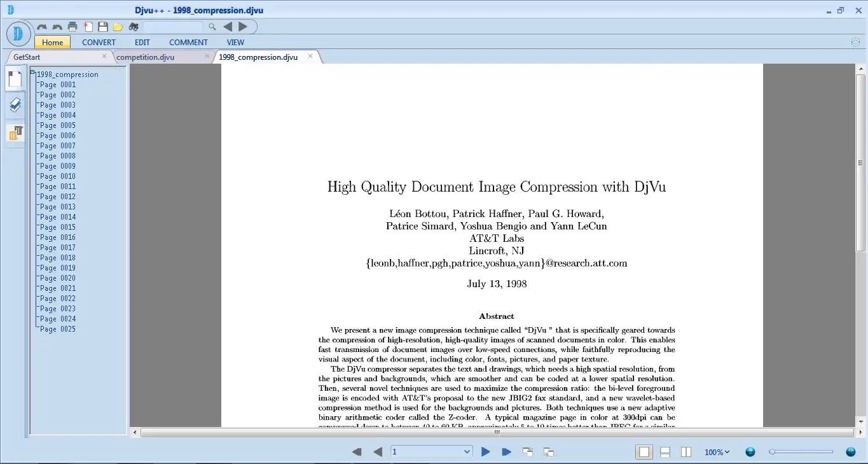Click the zoom slider handle
Image resolution: width=868 pixels, height=464 pixels.
coord(772,452)
